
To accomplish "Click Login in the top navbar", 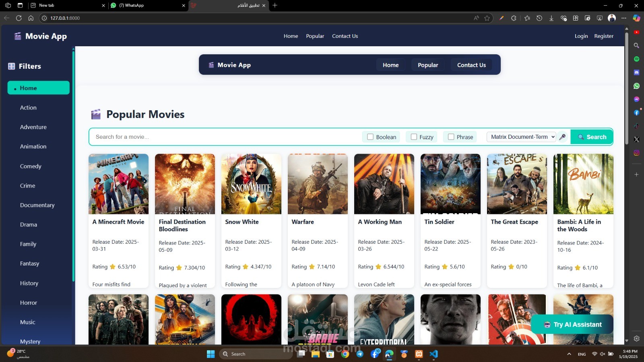I will tap(581, 36).
